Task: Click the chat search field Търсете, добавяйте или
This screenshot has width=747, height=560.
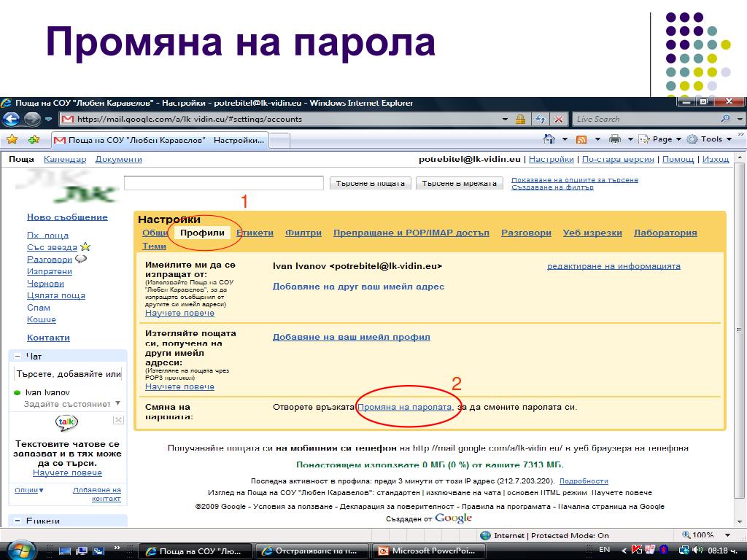Action: tap(68, 374)
